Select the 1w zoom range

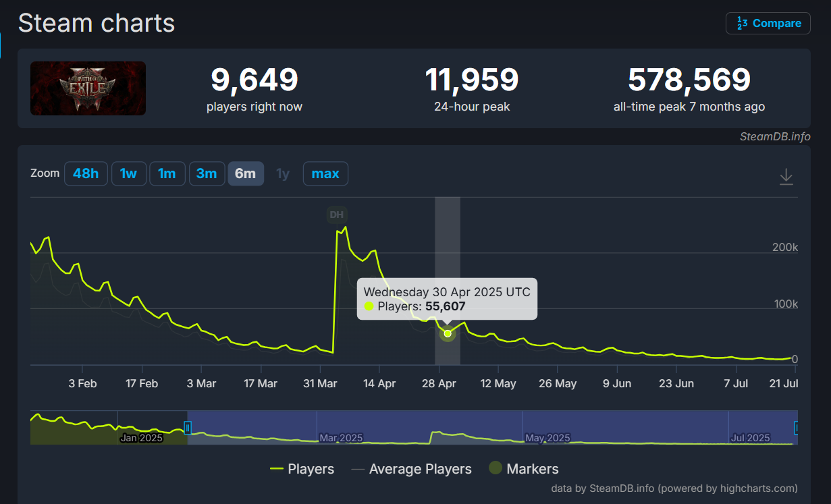coord(128,173)
